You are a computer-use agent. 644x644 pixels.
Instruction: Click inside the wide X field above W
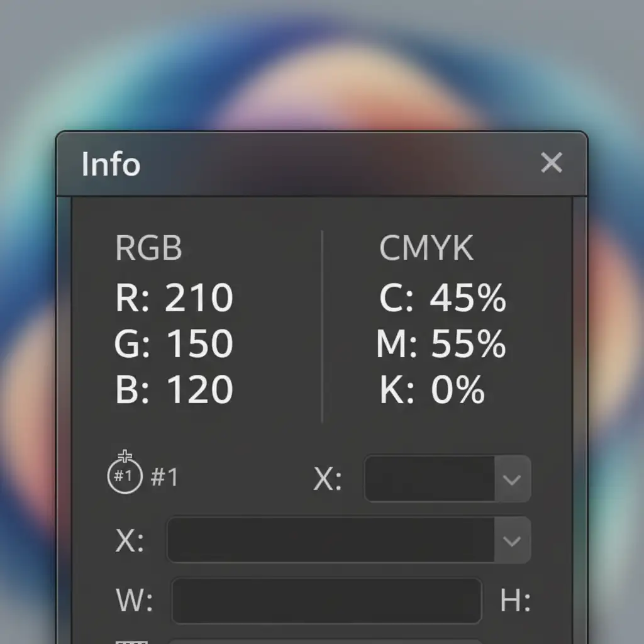[331, 541]
